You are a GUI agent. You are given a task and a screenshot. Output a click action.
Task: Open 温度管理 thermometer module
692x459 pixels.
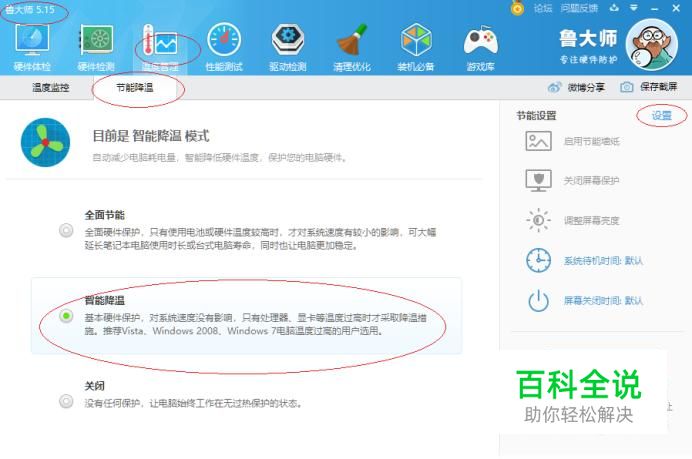point(160,48)
